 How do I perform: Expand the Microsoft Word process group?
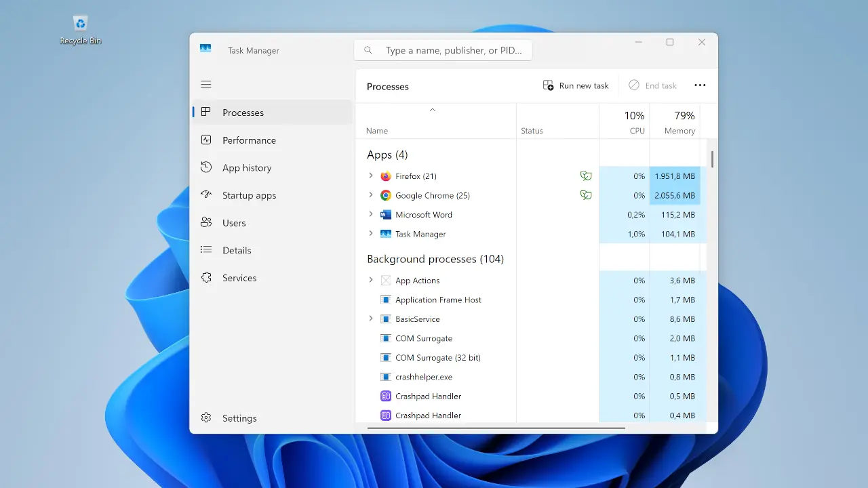tap(370, 215)
